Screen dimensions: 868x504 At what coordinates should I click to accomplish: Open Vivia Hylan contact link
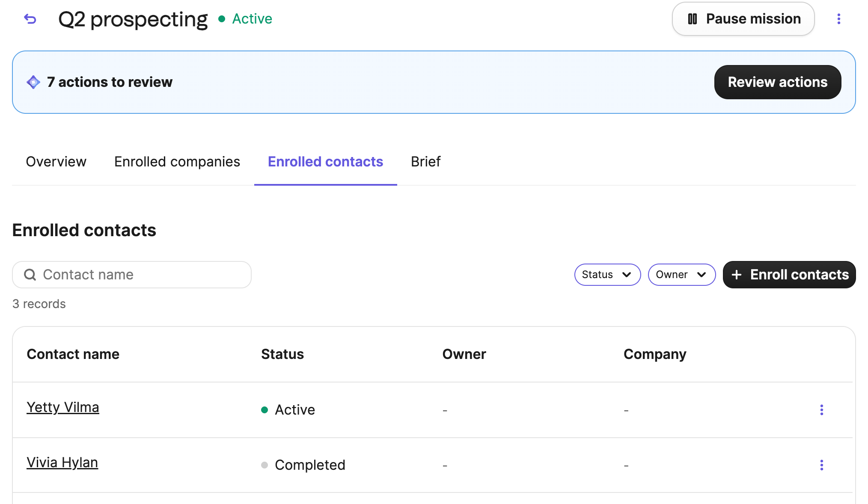coord(62,462)
